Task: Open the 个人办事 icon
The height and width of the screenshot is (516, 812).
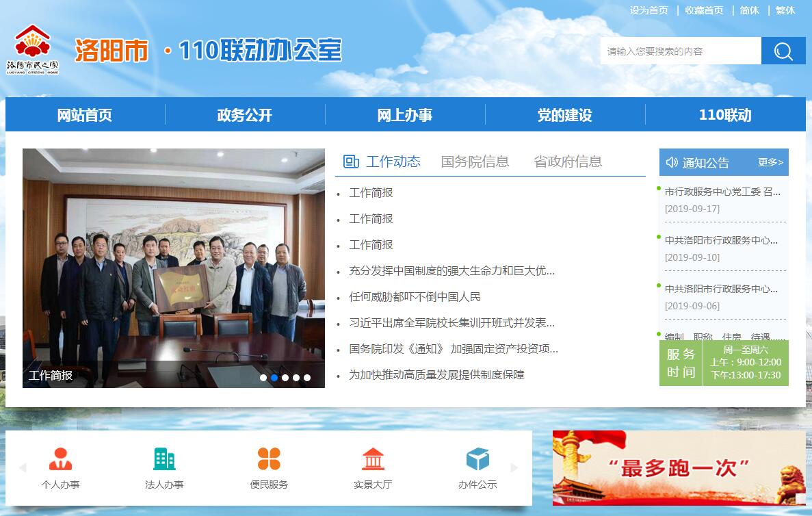Action: (60, 459)
